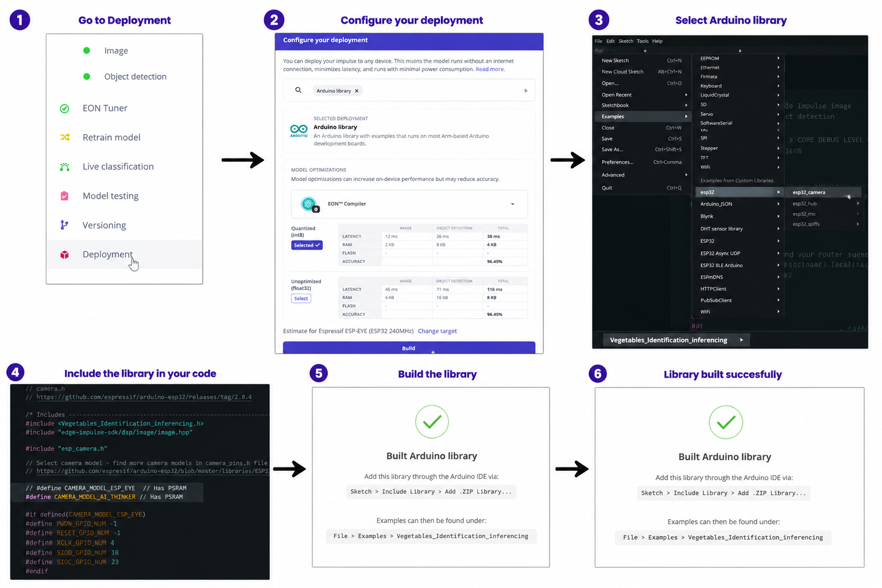Toggle the Quantized (int8) Selected button
Viewport: 882px width, 588px height.
click(307, 245)
